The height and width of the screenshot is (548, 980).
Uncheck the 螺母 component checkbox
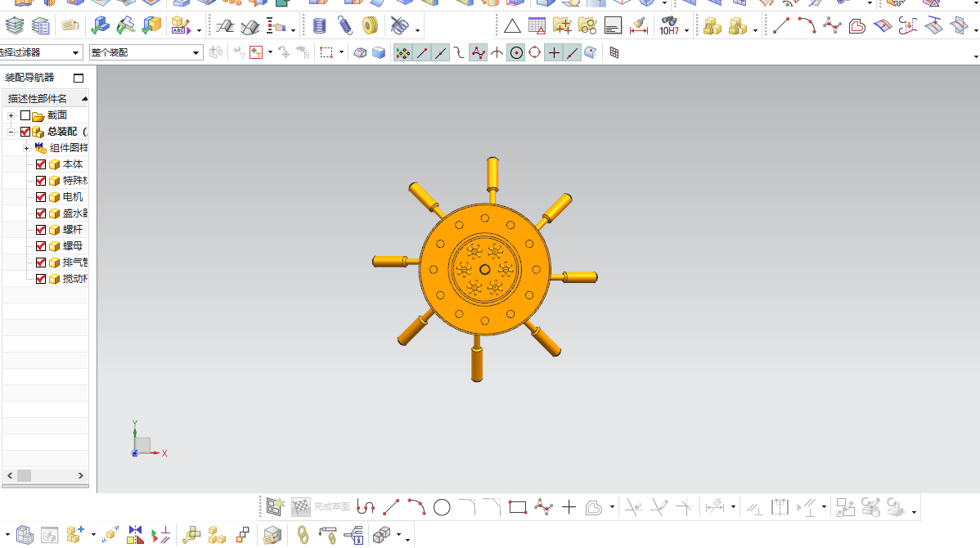41,246
